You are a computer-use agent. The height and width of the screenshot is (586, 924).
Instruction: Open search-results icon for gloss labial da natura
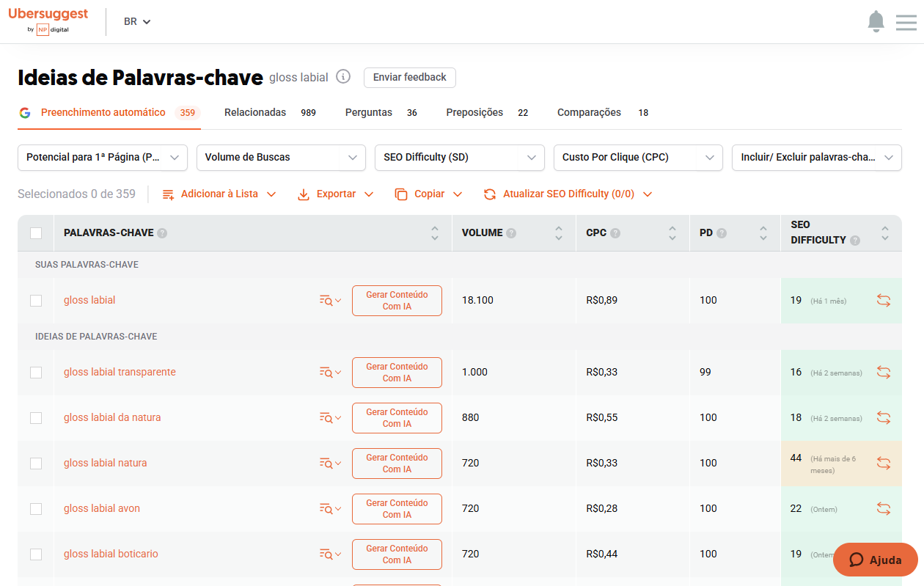click(x=330, y=417)
